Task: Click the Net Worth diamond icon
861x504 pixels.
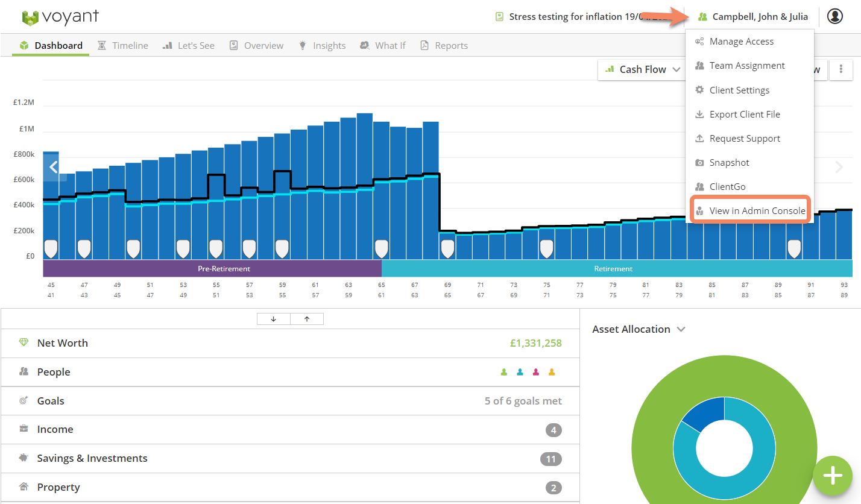Action: [24, 342]
